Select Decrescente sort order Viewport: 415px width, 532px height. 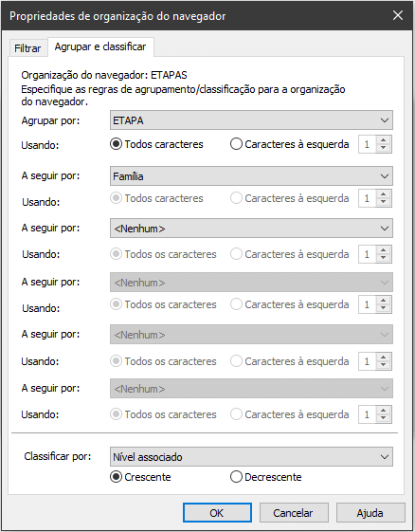coord(266,477)
